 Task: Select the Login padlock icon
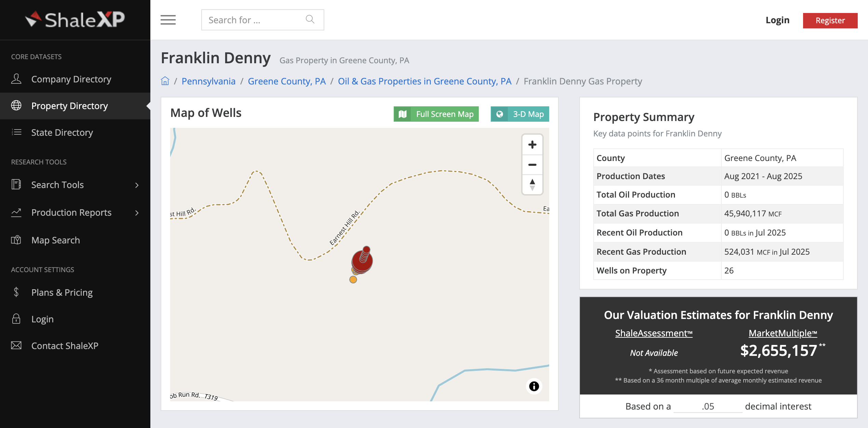16,319
